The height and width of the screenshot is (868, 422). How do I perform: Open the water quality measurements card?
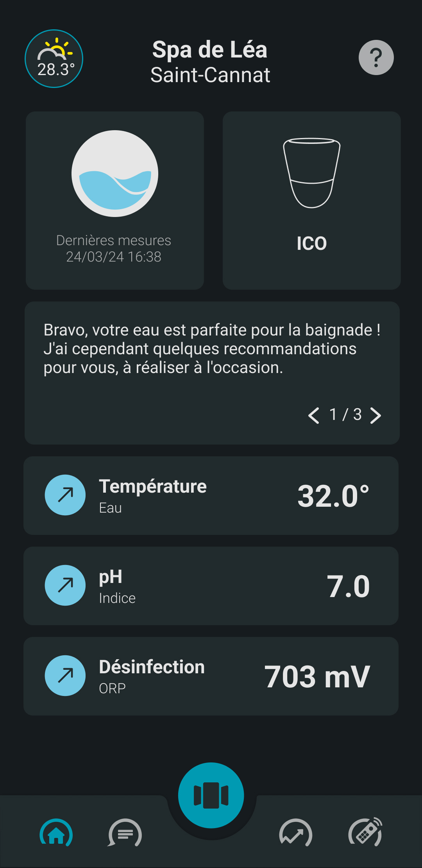[x=115, y=200]
